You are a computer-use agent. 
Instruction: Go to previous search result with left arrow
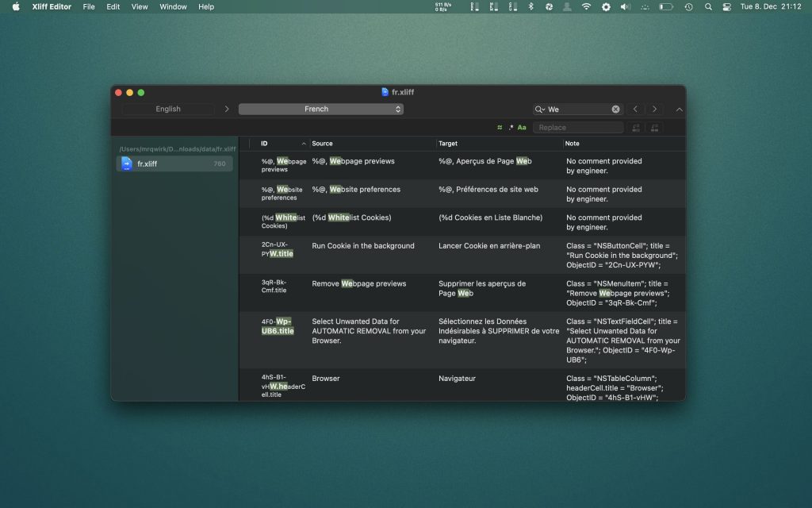635,109
